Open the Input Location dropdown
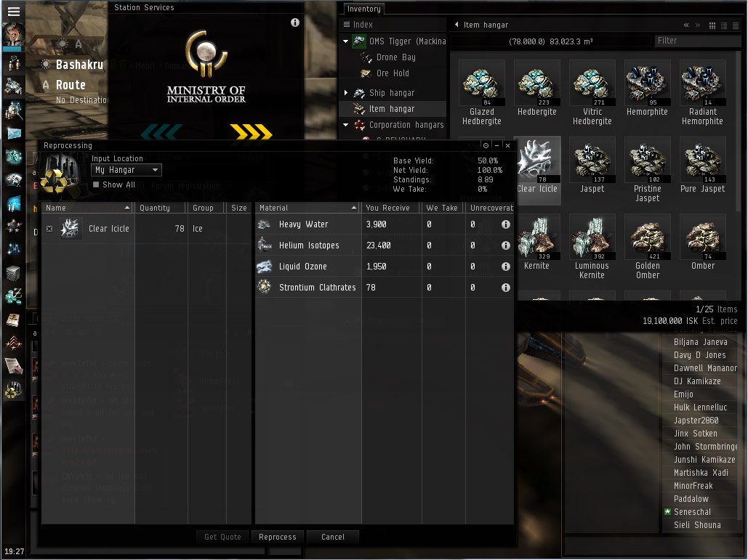 (126, 170)
